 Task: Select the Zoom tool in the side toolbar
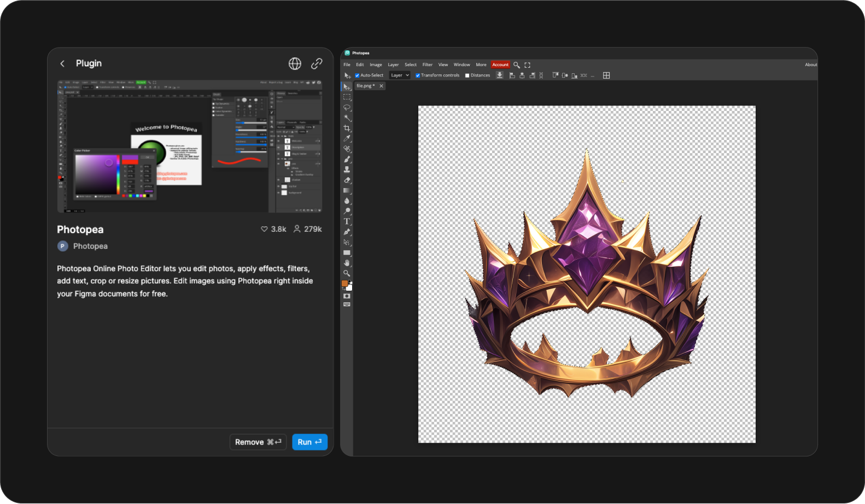coord(347,273)
